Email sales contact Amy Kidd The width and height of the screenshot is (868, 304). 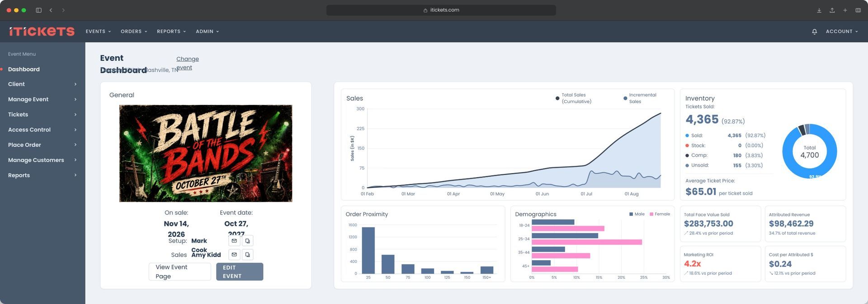(234, 255)
